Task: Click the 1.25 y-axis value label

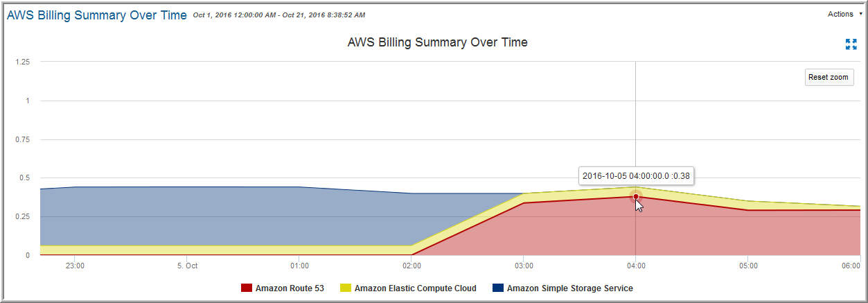Action: pyautogui.click(x=23, y=62)
